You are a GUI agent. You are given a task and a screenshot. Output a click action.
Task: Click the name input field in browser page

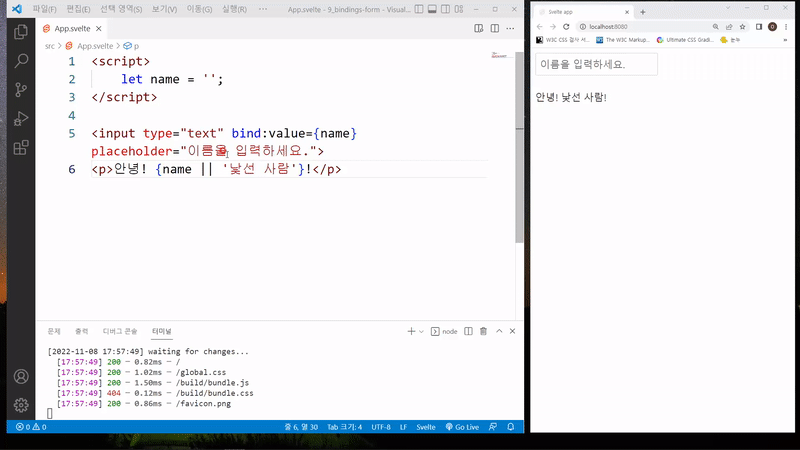(x=596, y=64)
